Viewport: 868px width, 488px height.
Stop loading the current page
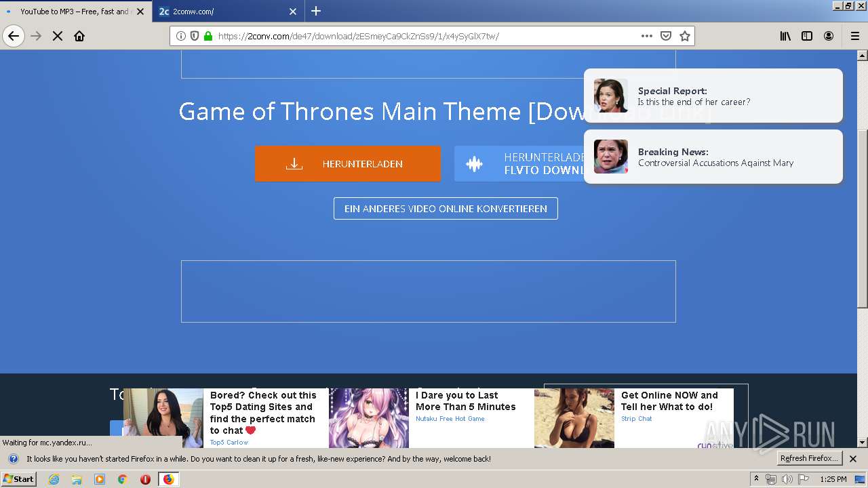58,36
